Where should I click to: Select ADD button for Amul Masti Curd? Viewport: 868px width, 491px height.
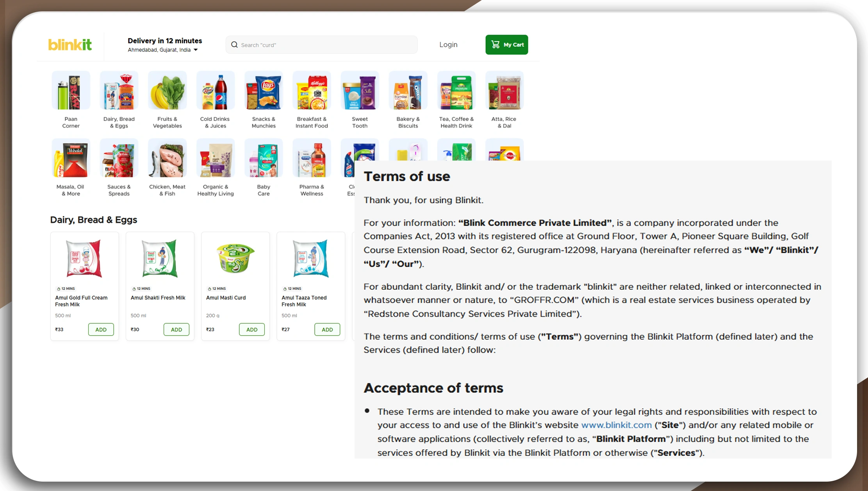(x=251, y=329)
